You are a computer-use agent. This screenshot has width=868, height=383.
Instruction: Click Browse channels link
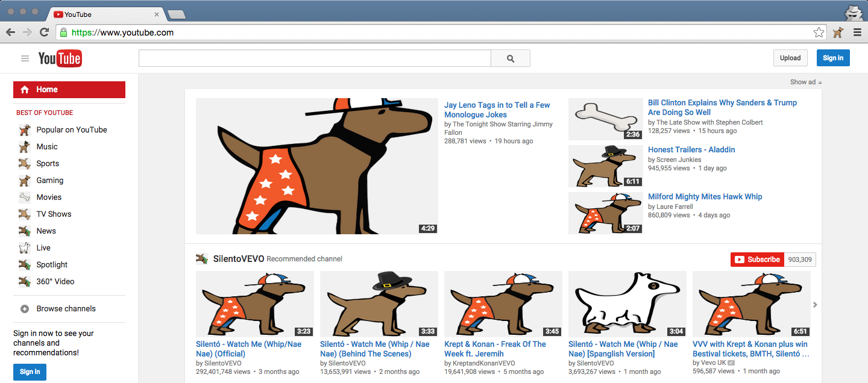[x=66, y=309]
